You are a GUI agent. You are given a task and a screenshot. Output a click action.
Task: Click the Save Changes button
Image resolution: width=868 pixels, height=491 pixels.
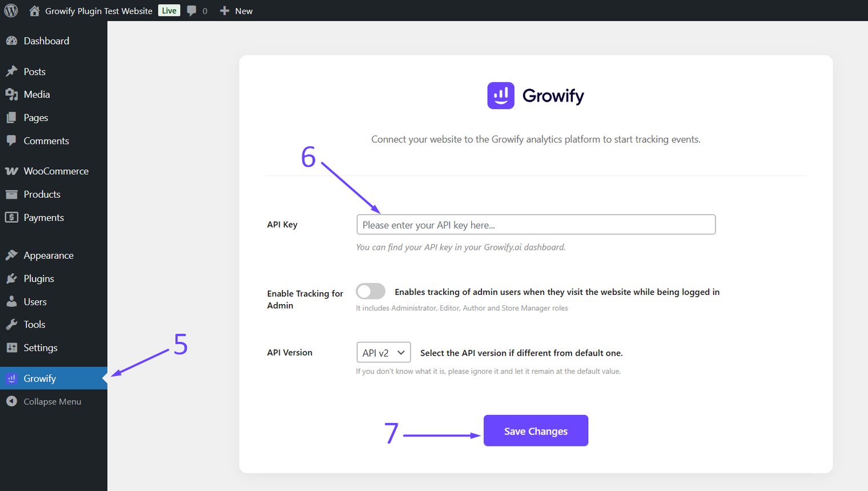point(536,431)
